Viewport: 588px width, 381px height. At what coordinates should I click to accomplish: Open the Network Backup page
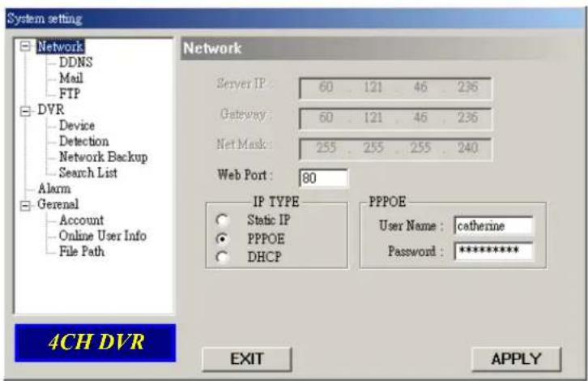pos(103,157)
